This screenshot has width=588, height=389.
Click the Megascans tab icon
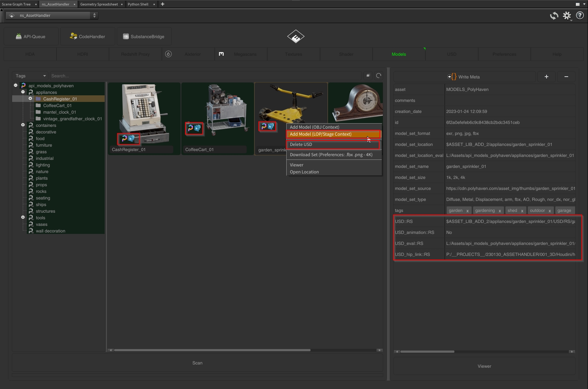click(221, 54)
